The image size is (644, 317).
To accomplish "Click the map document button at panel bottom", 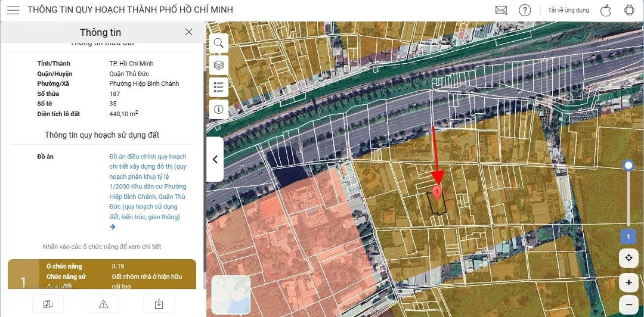I will [x=48, y=304].
